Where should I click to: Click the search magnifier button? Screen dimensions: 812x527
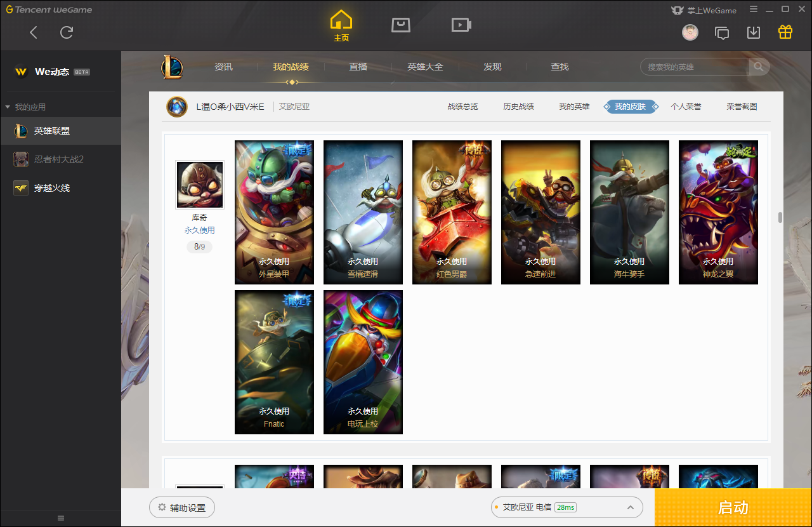pyautogui.click(x=759, y=67)
